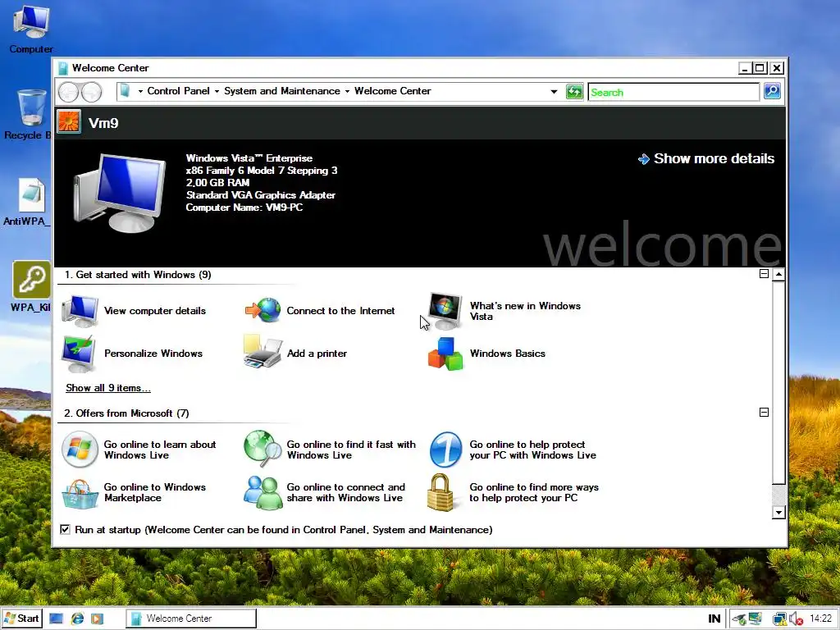Click the IN language indicator in taskbar
Screen dimensions: 840x630
(x=714, y=619)
